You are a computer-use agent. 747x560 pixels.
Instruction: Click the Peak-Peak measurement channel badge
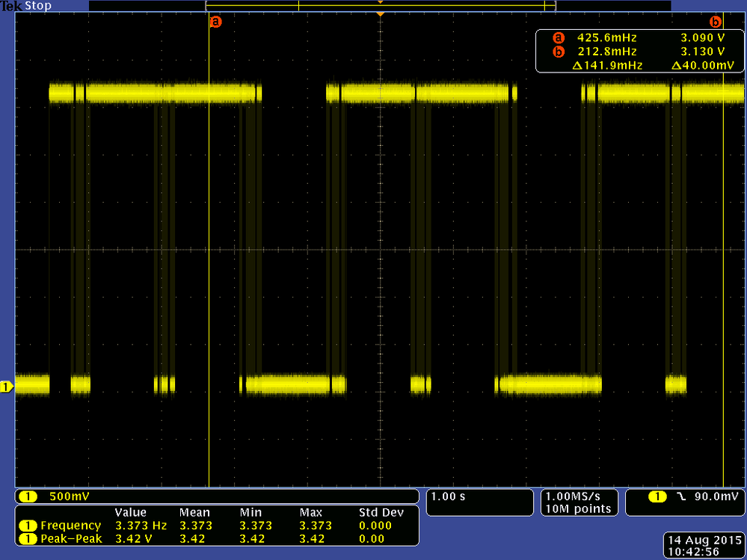pos(28,538)
